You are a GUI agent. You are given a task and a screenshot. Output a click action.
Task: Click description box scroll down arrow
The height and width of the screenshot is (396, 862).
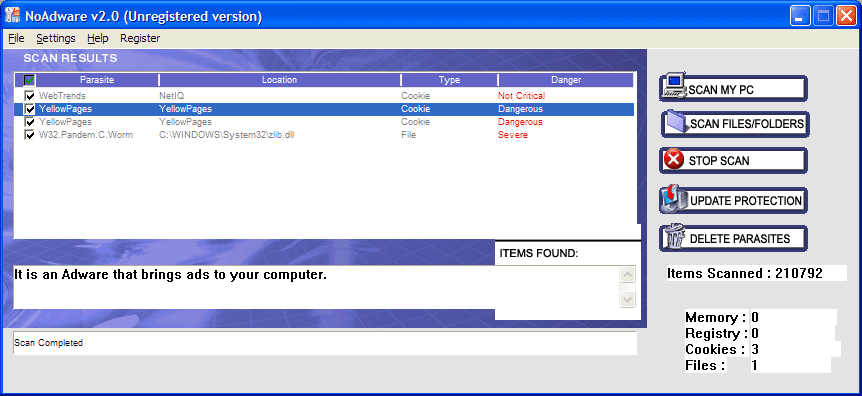627,299
